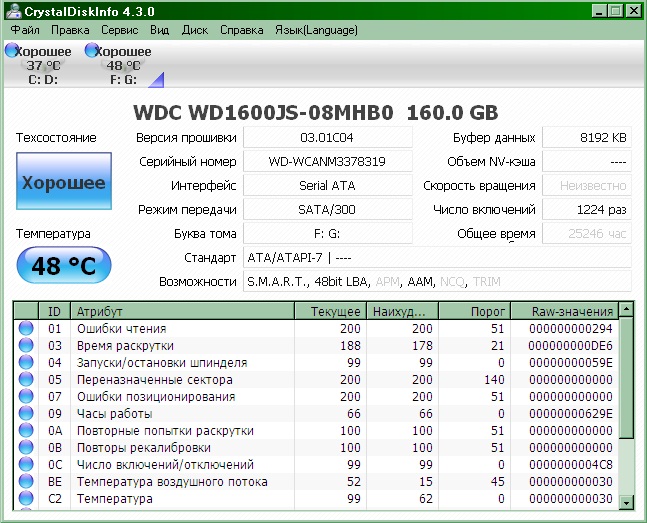
Task: Click the interface field Serial ATA
Action: tap(328, 185)
